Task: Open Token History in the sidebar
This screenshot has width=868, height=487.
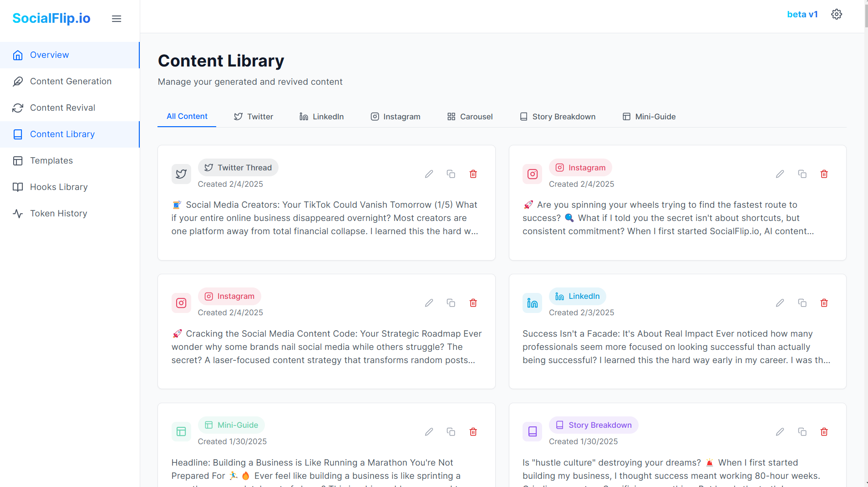Action: (x=70, y=214)
